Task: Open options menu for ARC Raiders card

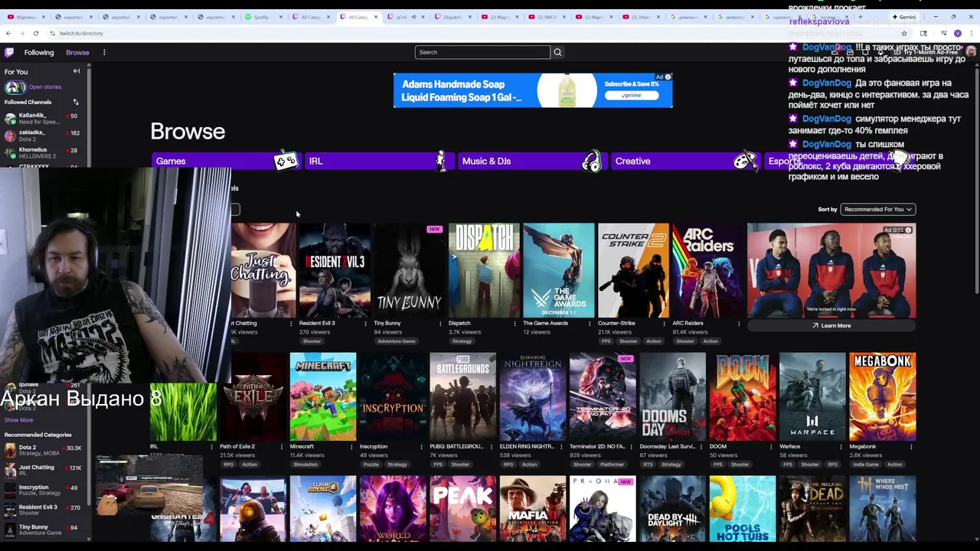Action: 738,323
